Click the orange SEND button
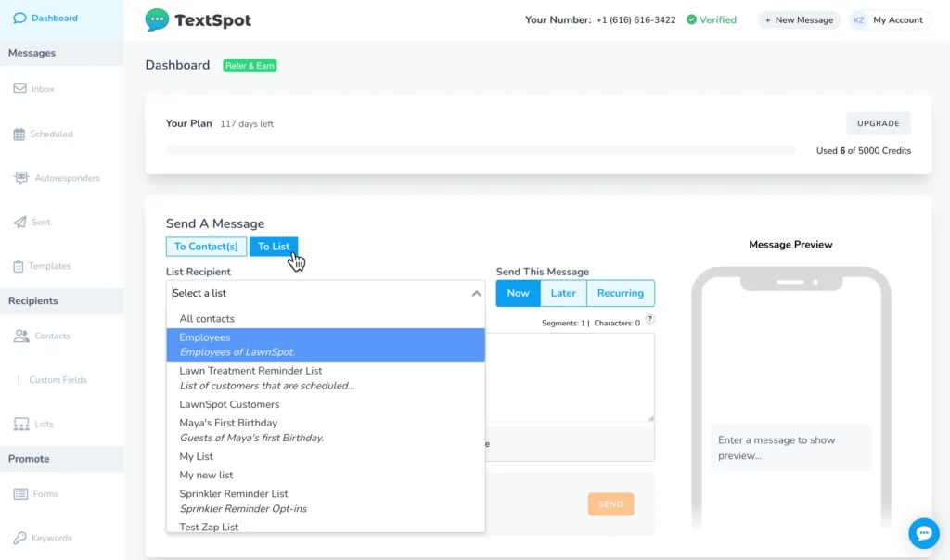 pos(610,504)
